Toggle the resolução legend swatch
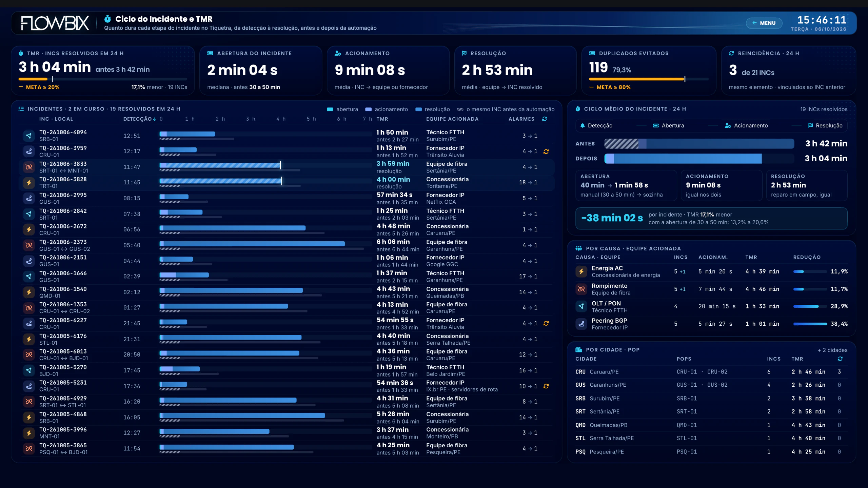This screenshot has width=868, height=488. tap(418, 109)
